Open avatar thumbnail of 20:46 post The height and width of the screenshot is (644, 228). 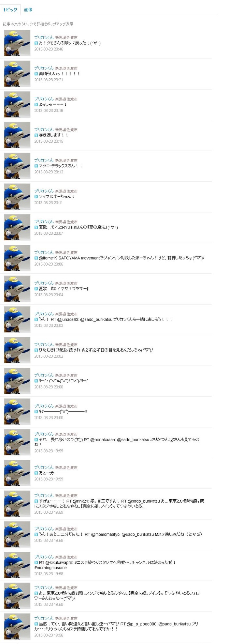[x=17, y=43]
